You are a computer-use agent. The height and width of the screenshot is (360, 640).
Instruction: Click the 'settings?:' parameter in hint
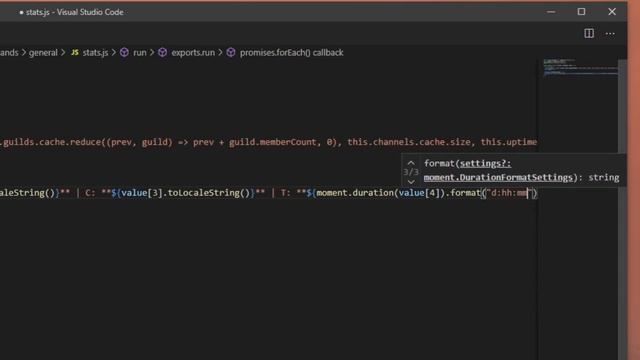[485, 163]
